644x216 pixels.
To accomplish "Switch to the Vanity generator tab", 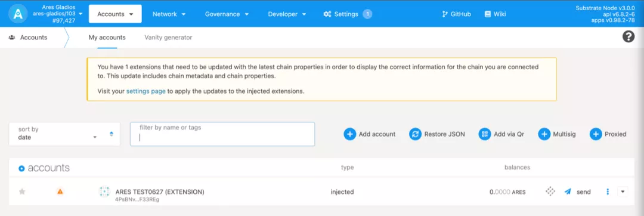I will pos(168,38).
